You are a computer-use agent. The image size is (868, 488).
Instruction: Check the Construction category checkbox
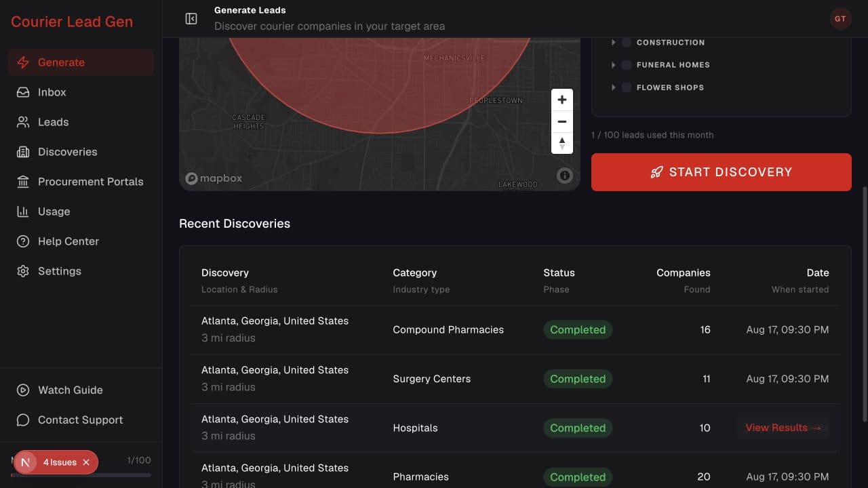(x=627, y=43)
